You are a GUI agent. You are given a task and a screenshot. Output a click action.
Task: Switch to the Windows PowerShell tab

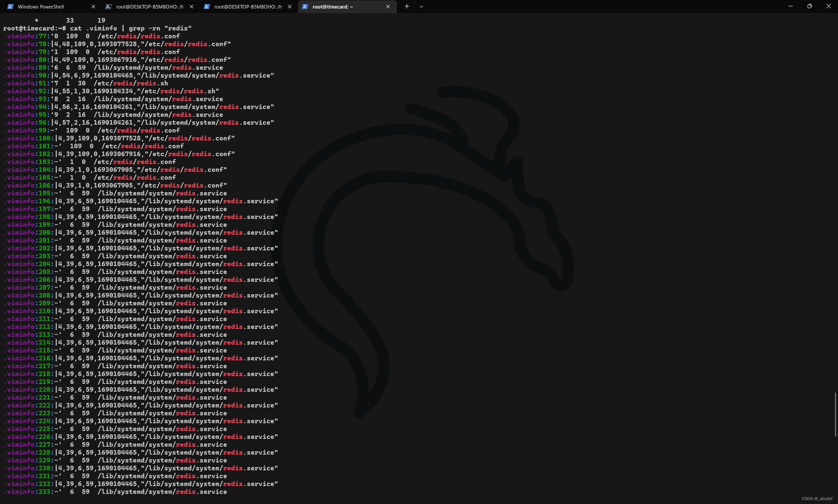point(41,7)
